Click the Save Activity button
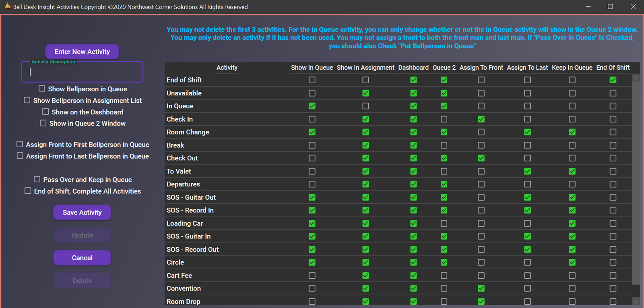Image resolution: width=644 pixels, height=308 pixels. pyautogui.click(x=82, y=213)
